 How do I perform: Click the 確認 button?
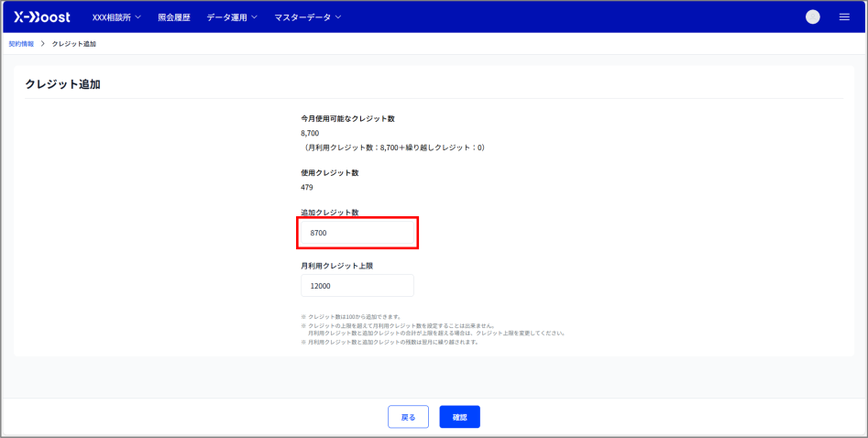click(459, 417)
